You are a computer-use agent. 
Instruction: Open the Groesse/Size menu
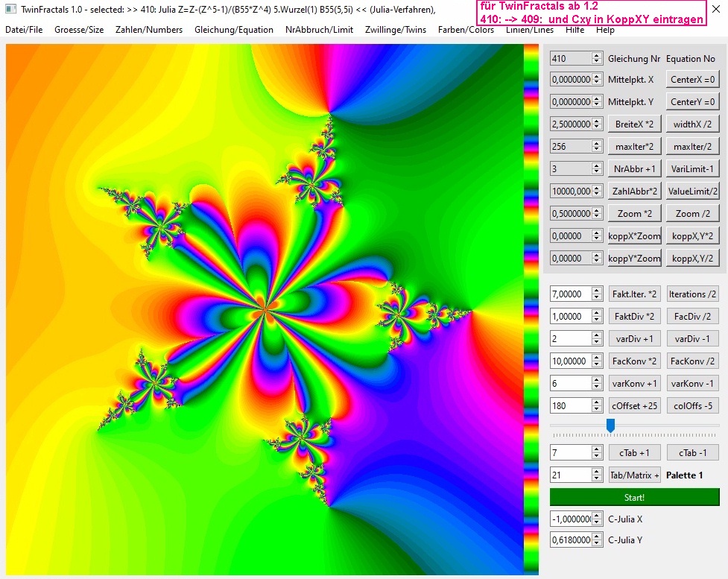coord(79,30)
